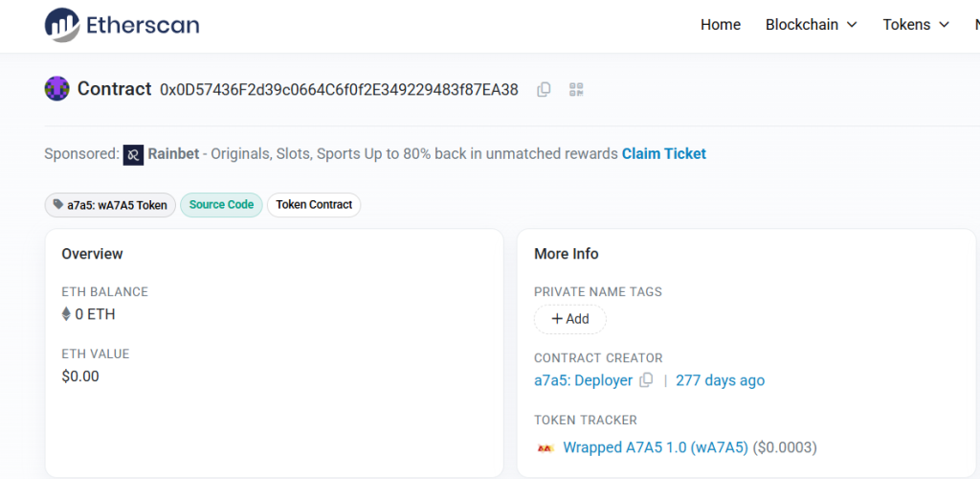The image size is (980, 479).
Task: Expand the Tokens dropdown menu
Action: coord(915,25)
